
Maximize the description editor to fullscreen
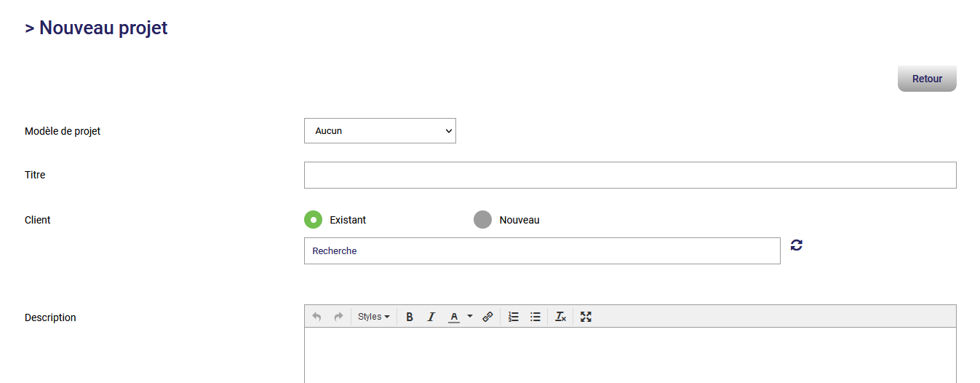pos(586,317)
